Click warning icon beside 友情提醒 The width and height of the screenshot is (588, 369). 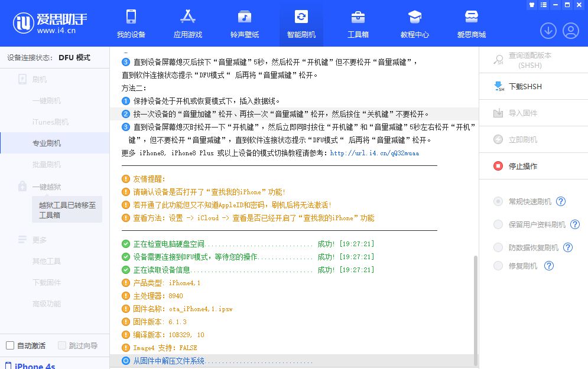click(126, 179)
